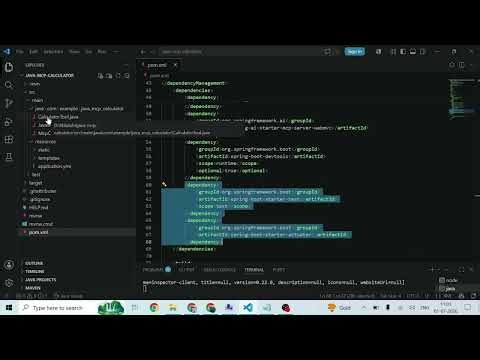Open the Edit menu
This screenshot has height=360, width=480.
click(x=33, y=52)
